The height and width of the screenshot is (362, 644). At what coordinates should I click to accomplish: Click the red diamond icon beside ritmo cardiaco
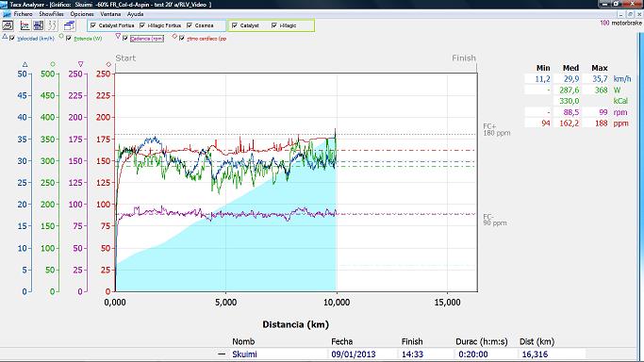(x=174, y=37)
